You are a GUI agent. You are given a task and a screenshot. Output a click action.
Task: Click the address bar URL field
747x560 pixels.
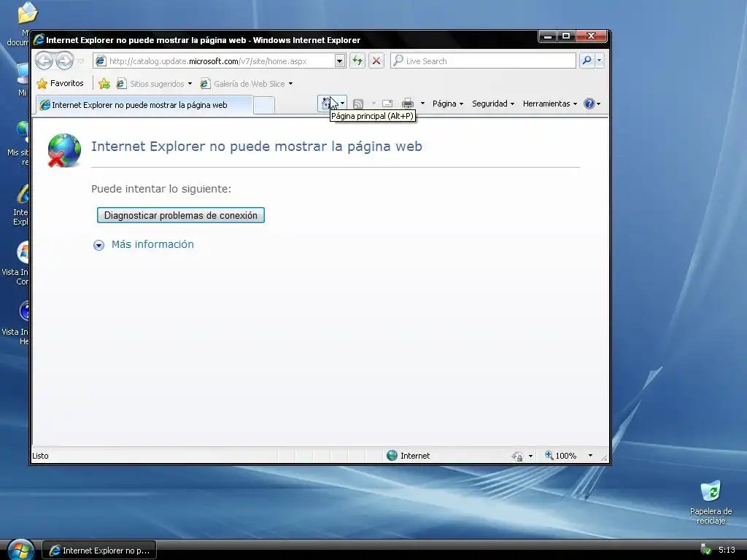[214, 61]
